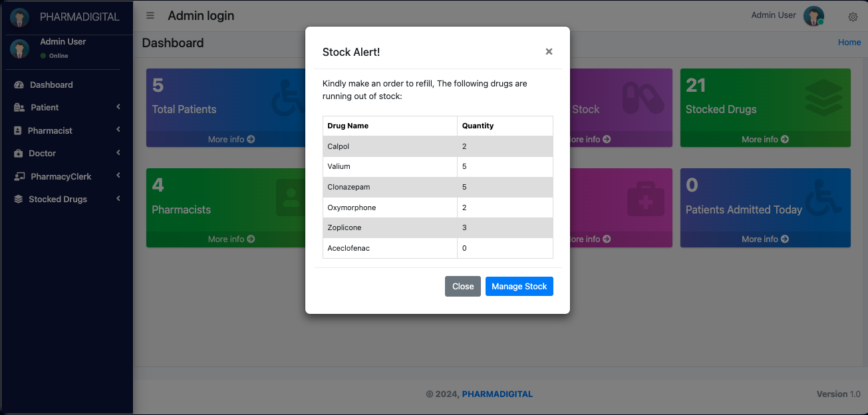Select the Calpol row in table
The height and width of the screenshot is (415, 868).
[x=438, y=146]
